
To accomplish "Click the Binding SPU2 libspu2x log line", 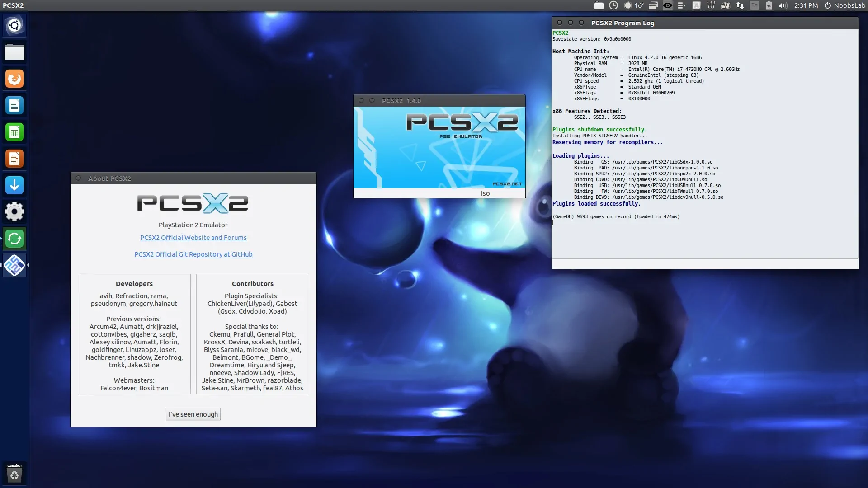I will [x=645, y=174].
